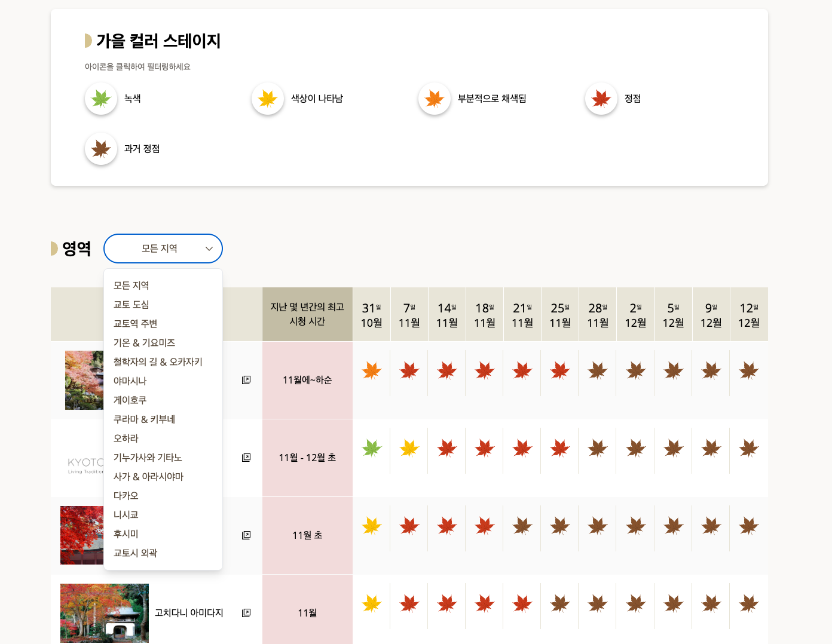Click the 31 10월 leaf in 11월에~하순 row
The height and width of the screenshot is (644, 832).
372,371
